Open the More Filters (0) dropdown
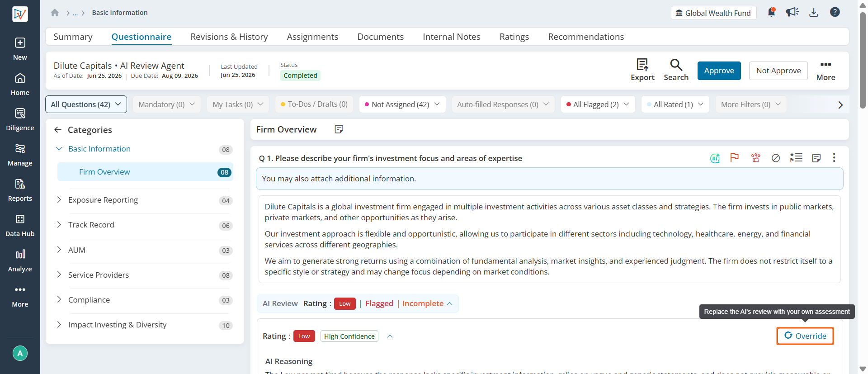 point(751,104)
